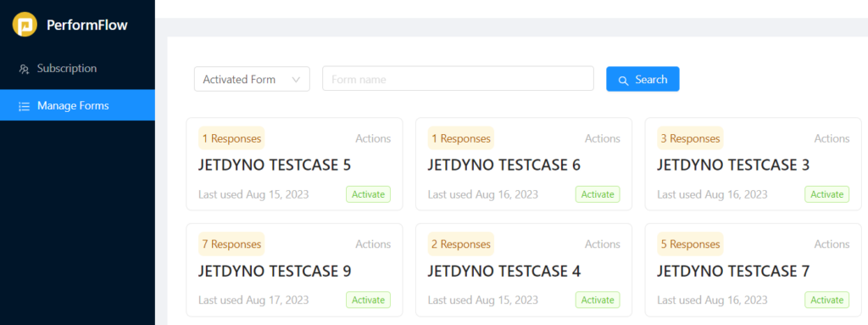Click the 5 Responses badge

(690, 244)
